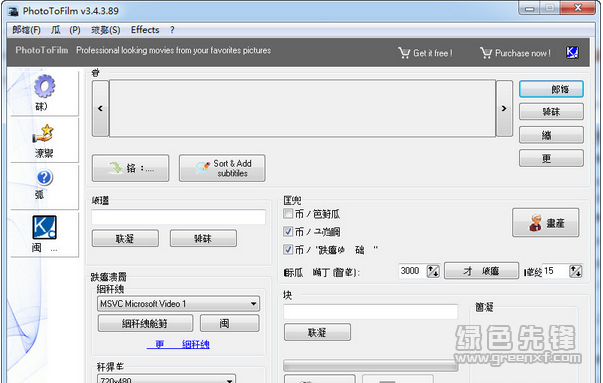Click the Purchase now cart icon

coord(486,53)
